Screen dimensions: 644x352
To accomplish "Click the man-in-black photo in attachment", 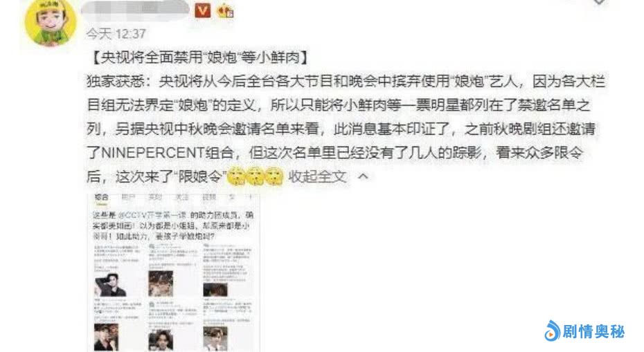I will pos(110,285).
